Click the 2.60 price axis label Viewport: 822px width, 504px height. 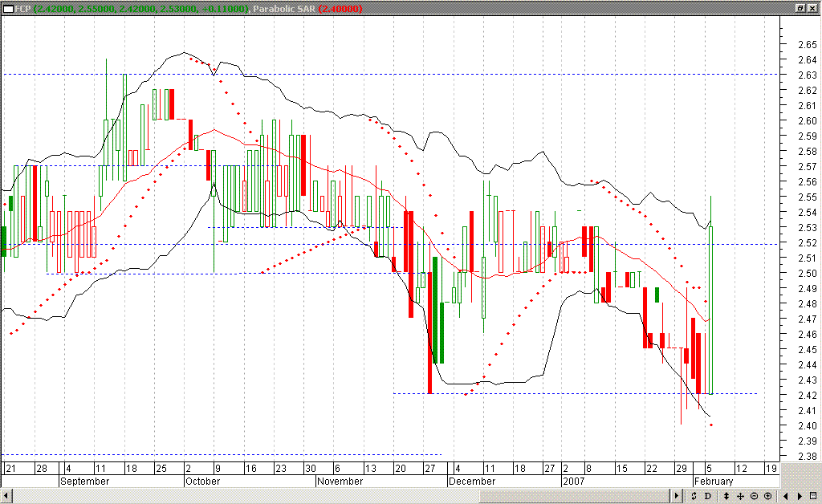click(x=808, y=121)
